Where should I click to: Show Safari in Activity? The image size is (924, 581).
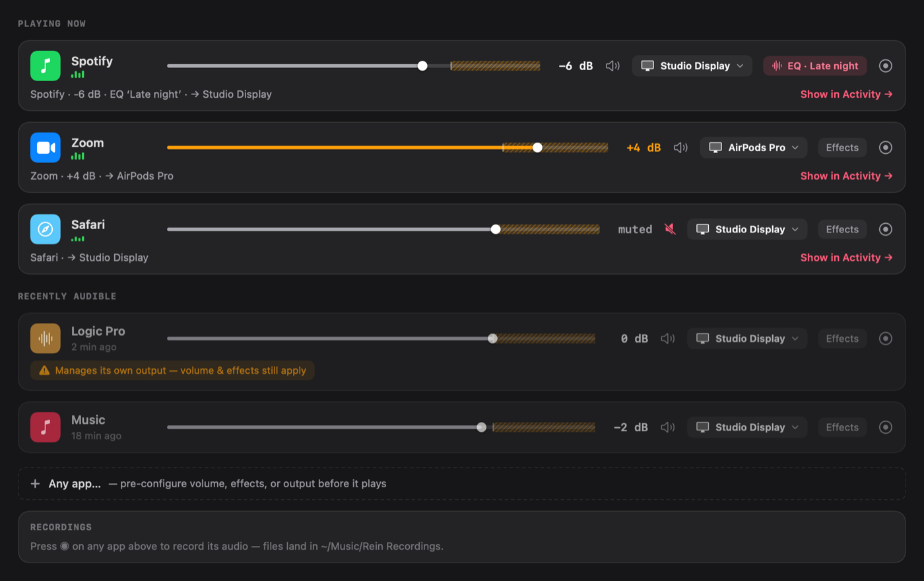(x=846, y=258)
